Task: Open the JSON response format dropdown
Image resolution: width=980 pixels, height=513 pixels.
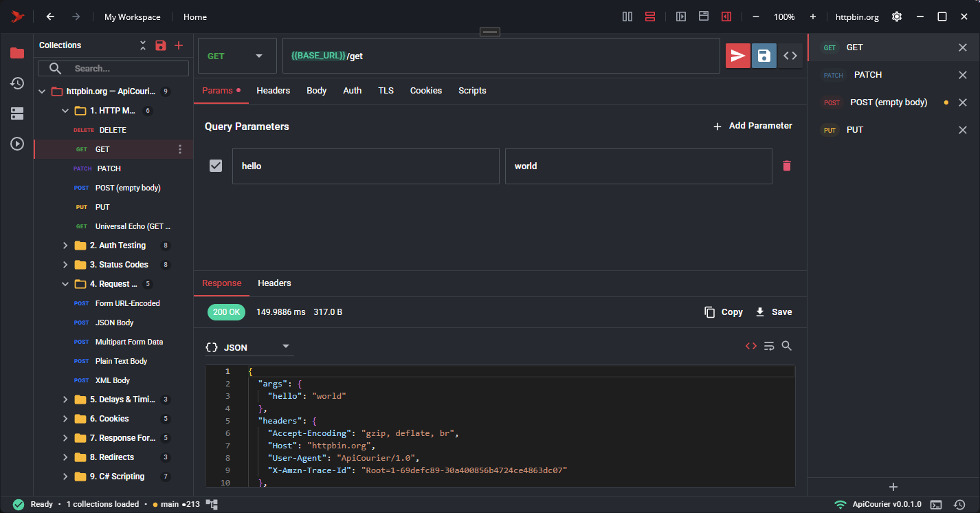Action: [x=249, y=347]
